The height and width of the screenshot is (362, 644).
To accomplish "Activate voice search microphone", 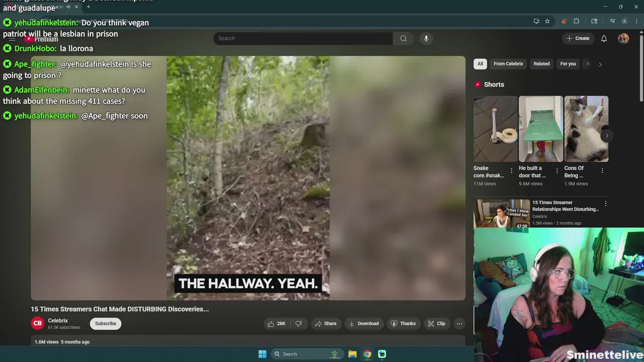I will [426, 38].
